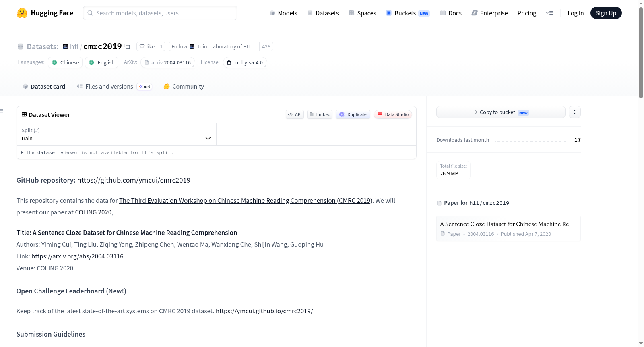
Task: Open the Sentence Cloze Dataset paper card
Action: 508,229
